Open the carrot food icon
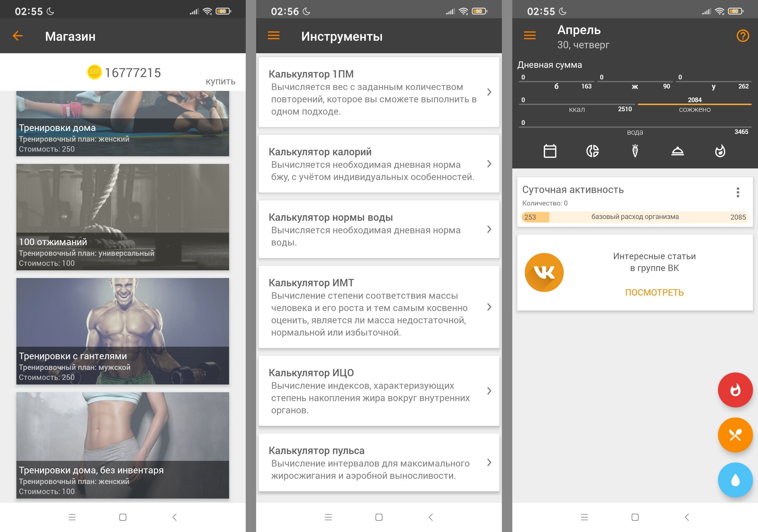The height and width of the screenshot is (532, 758). 635,151
